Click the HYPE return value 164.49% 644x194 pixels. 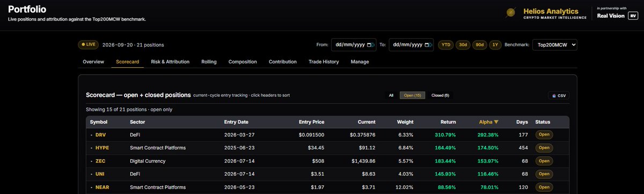(x=445, y=148)
